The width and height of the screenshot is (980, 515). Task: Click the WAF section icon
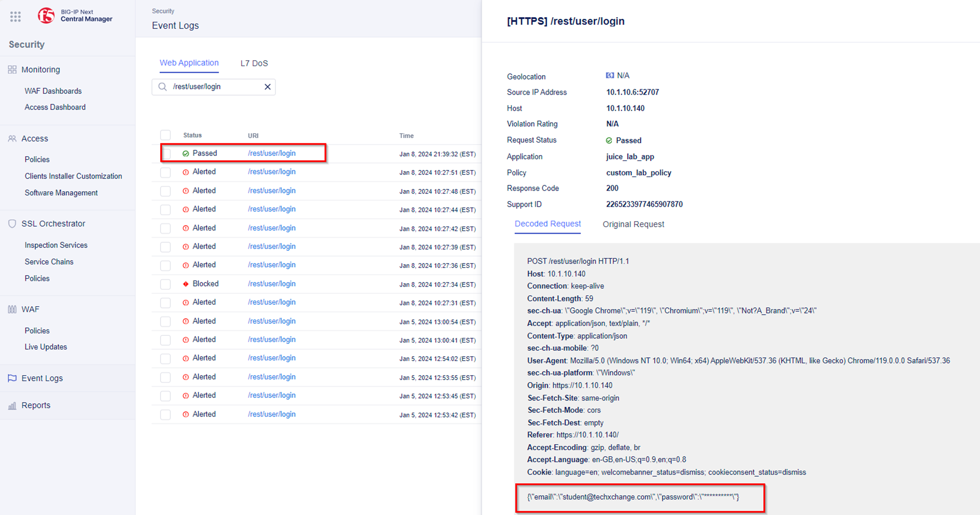(x=12, y=309)
